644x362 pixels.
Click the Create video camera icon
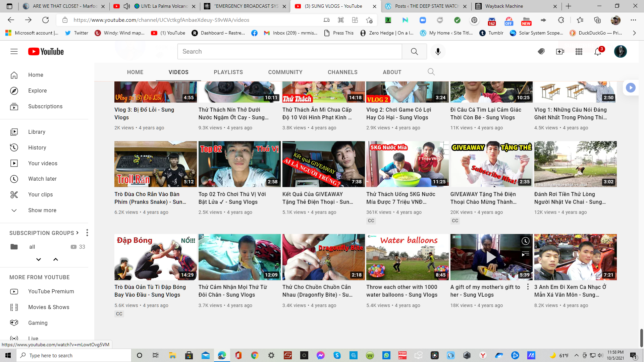[560, 52]
